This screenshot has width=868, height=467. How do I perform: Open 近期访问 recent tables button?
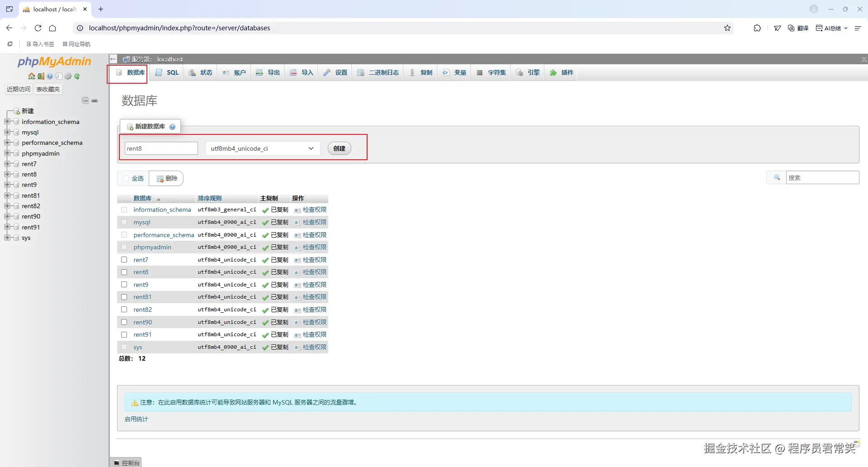click(x=19, y=89)
